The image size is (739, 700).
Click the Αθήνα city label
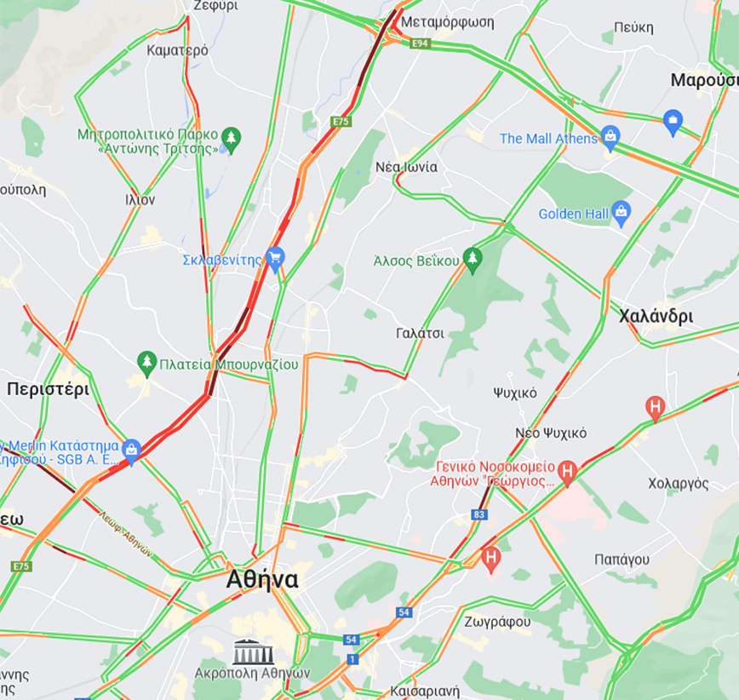(x=262, y=579)
